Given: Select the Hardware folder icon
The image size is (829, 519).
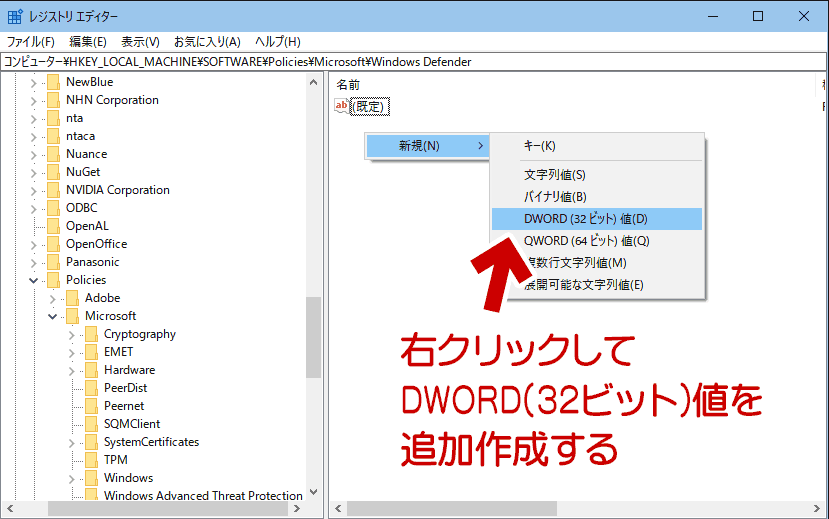Looking at the screenshot, I should point(91,370).
